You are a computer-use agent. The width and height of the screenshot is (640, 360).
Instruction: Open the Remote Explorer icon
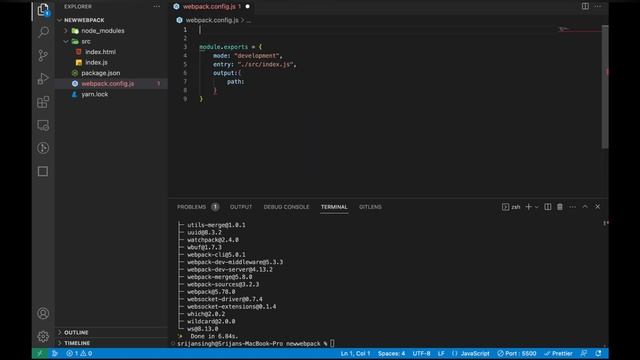click(x=43, y=125)
